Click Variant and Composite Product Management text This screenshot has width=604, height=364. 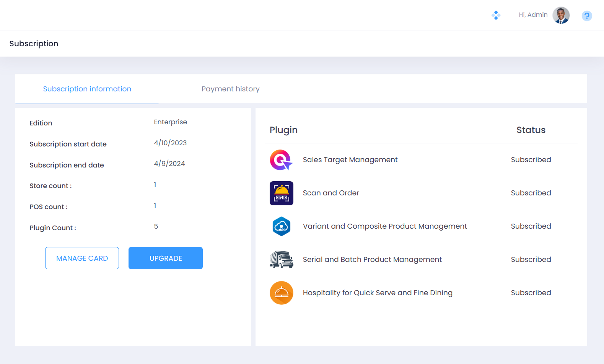384,226
